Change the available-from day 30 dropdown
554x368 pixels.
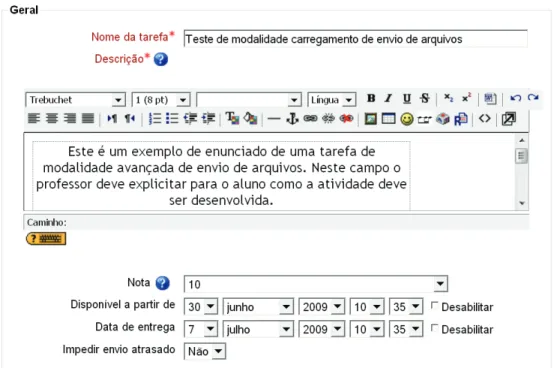(201, 307)
